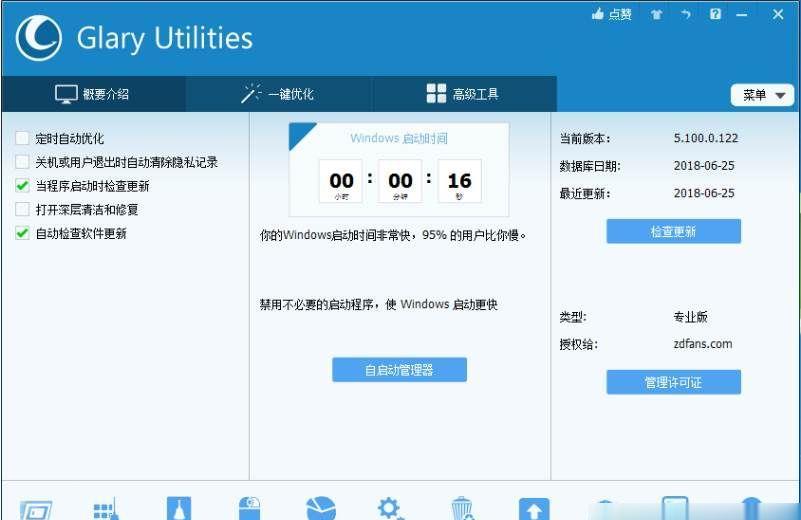Image resolution: width=801 pixels, height=520 pixels.
Task: Click the 00 minutes box on timer
Action: click(400, 181)
